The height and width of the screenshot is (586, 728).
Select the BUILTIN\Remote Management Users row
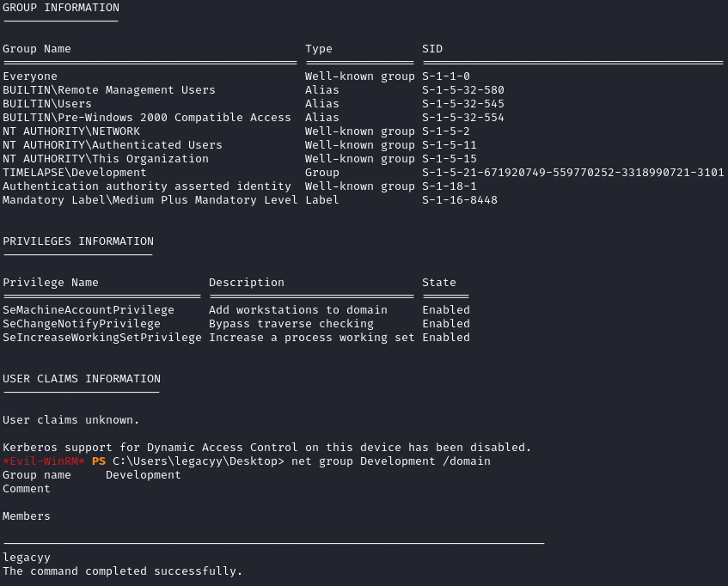pos(109,90)
